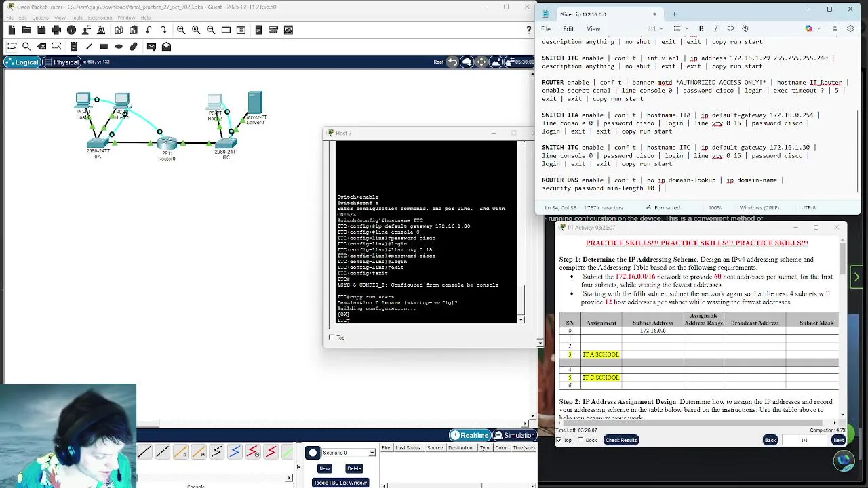The width and height of the screenshot is (868, 488).
Task: Insert a link in Notepad
Action: [730, 28]
